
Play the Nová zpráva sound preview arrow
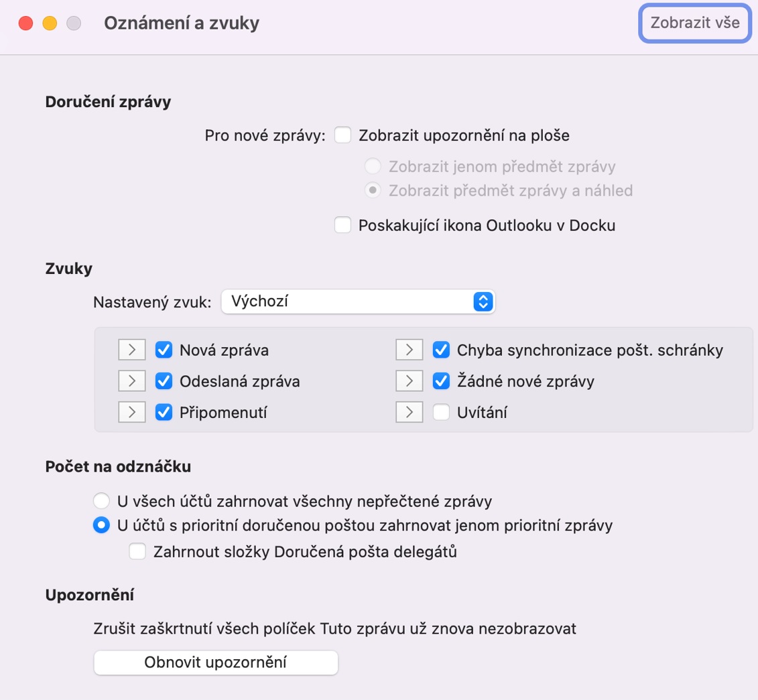tap(132, 350)
